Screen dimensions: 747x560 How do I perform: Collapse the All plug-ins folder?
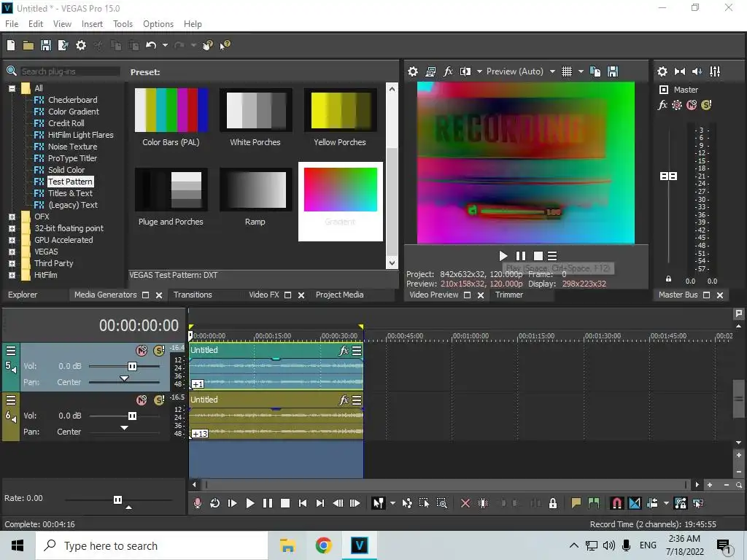(x=12, y=88)
